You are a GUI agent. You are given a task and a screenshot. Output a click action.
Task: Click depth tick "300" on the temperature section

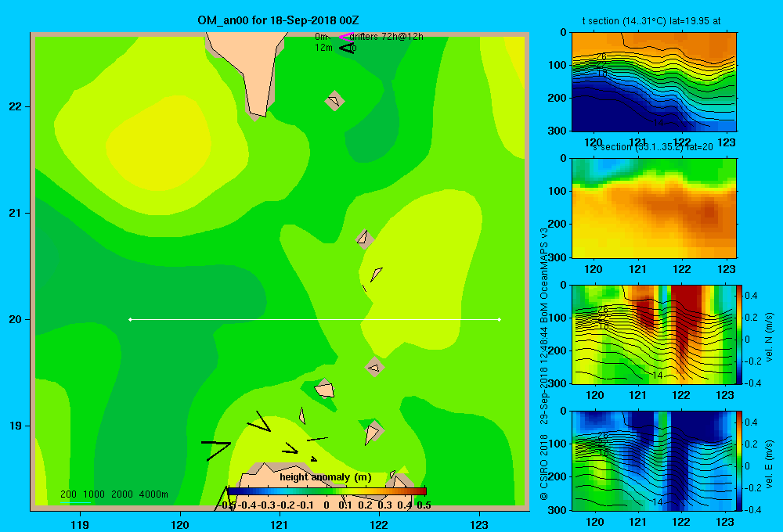[558, 130]
